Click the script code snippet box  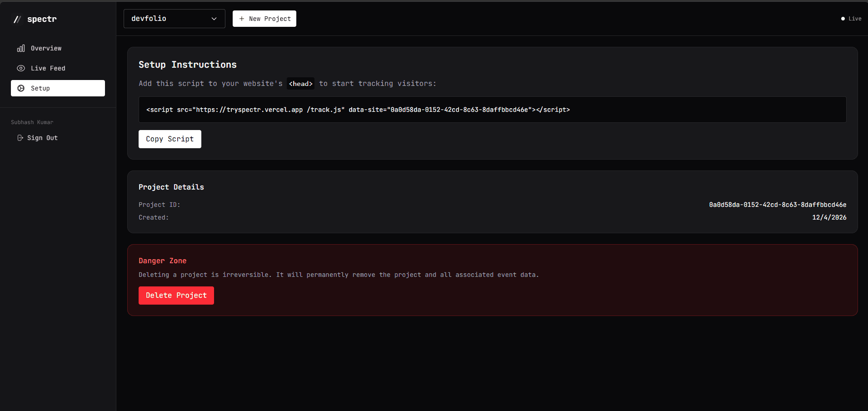(x=493, y=110)
